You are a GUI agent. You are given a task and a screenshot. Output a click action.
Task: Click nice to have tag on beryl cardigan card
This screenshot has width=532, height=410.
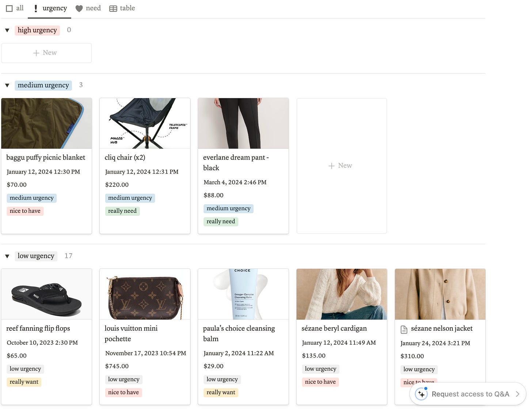[320, 382]
